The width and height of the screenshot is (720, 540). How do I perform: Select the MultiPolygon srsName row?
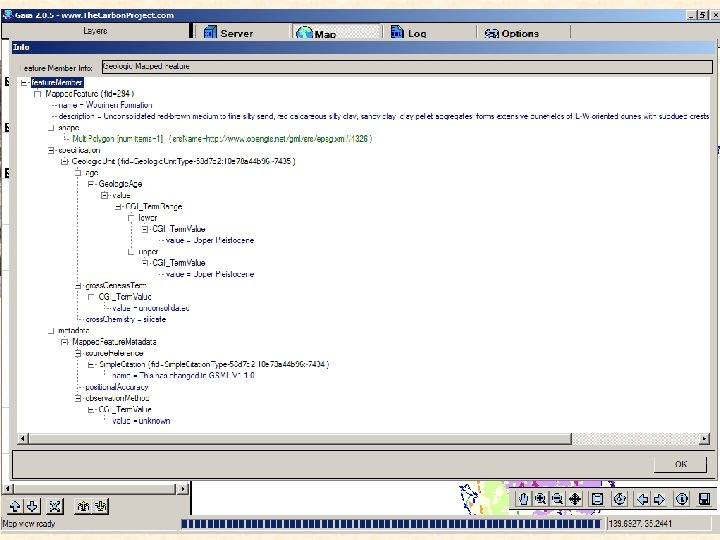[x=222, y=139]
